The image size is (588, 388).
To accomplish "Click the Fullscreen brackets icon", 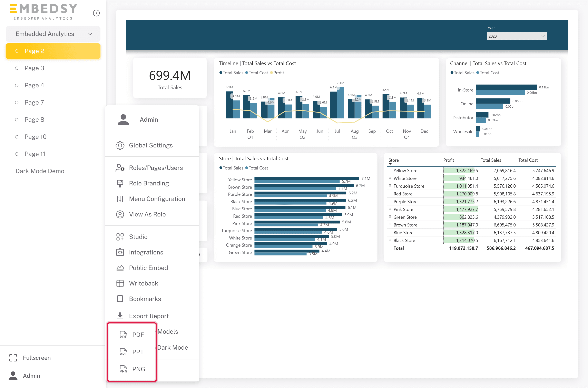I will [13, 358].
